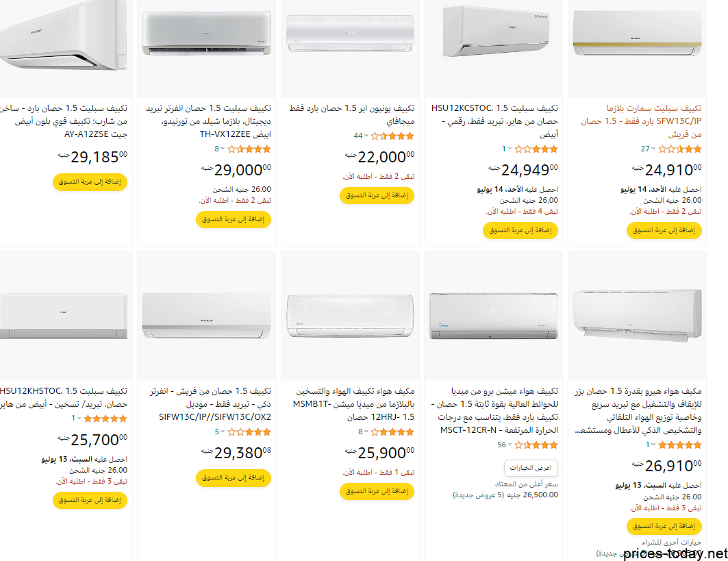
Task: Open Midea Mission Pro product image
Action: point(494,316)
